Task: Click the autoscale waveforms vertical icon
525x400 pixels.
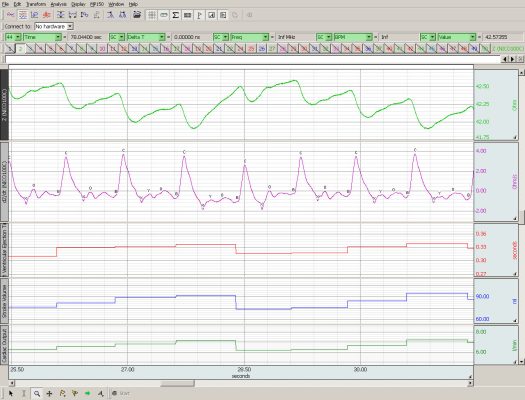Action: 61,15
